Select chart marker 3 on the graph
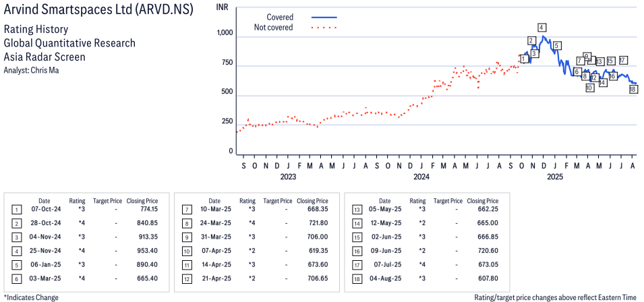644x302 pixels. click(x=535, y=54)
